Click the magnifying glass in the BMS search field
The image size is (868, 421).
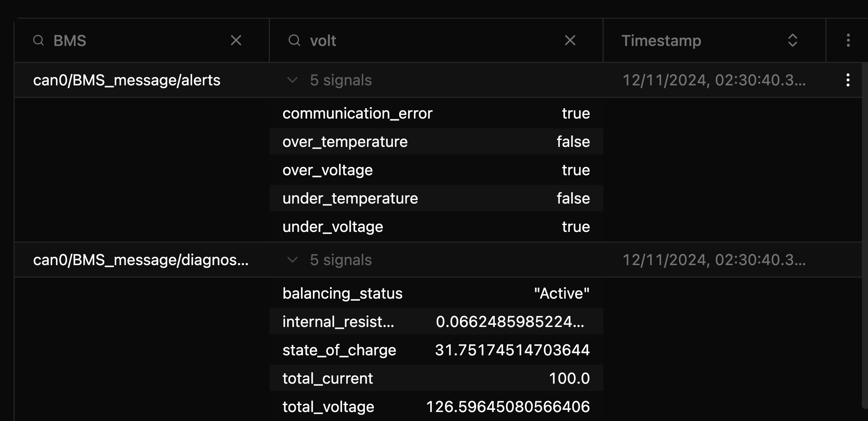click(39, 40)
